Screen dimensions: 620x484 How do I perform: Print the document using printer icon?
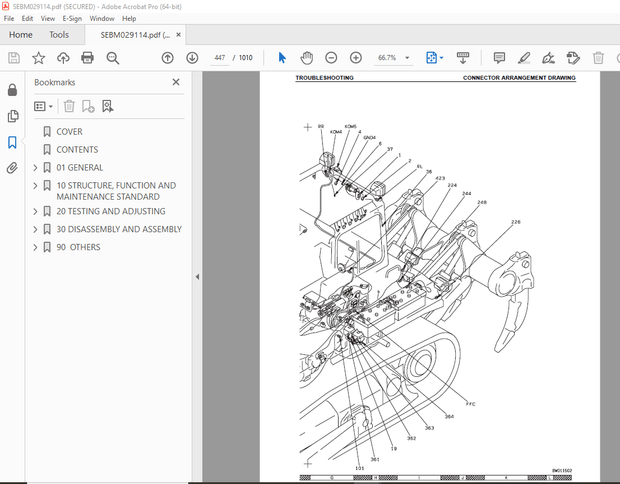click(x=87, y=58)
